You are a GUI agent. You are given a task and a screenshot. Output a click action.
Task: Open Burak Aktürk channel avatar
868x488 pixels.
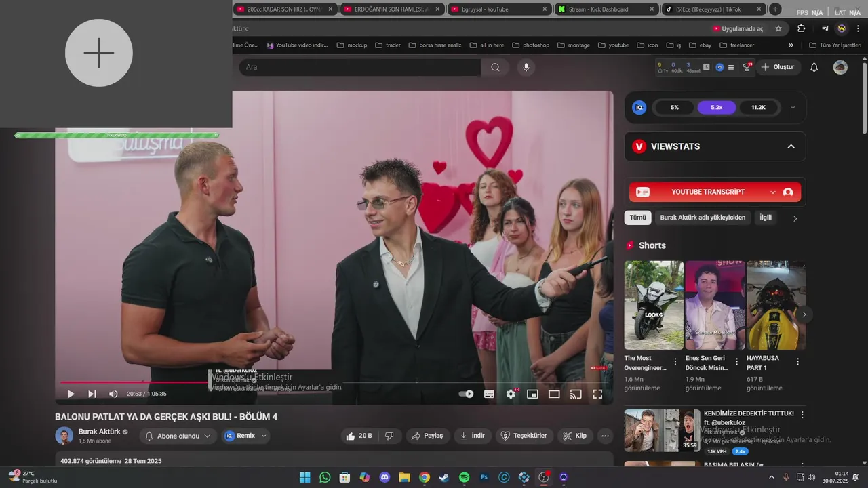64,436
